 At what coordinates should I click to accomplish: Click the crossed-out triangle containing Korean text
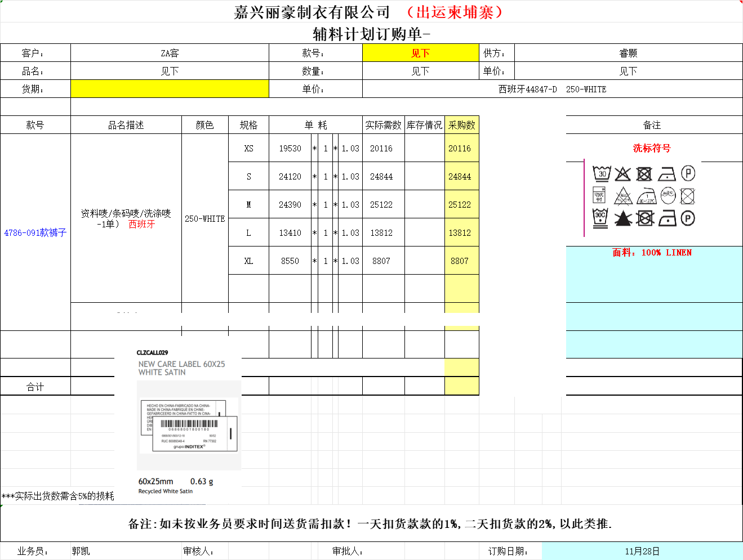pyautogui.click(x=622, y=196)
